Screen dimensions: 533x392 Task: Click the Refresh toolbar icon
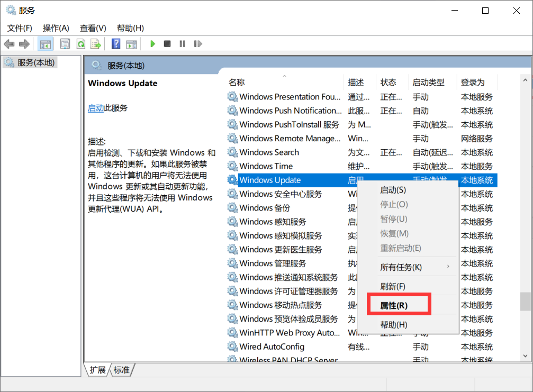click(x=81, y=44)
